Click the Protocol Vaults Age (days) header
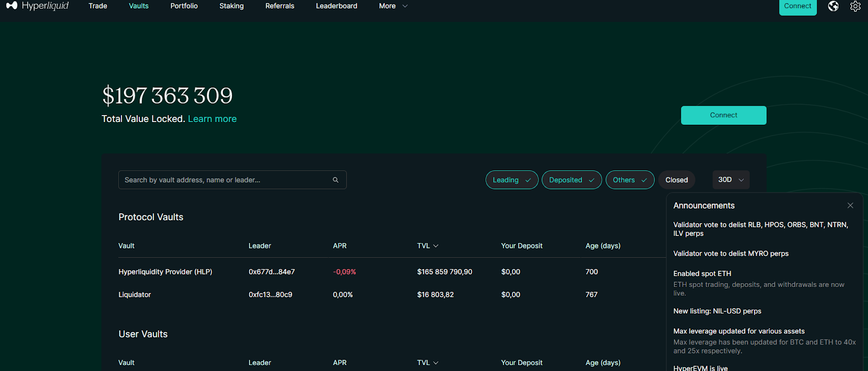The width and height of the screenshot is (868, 371). coord(603,246)
